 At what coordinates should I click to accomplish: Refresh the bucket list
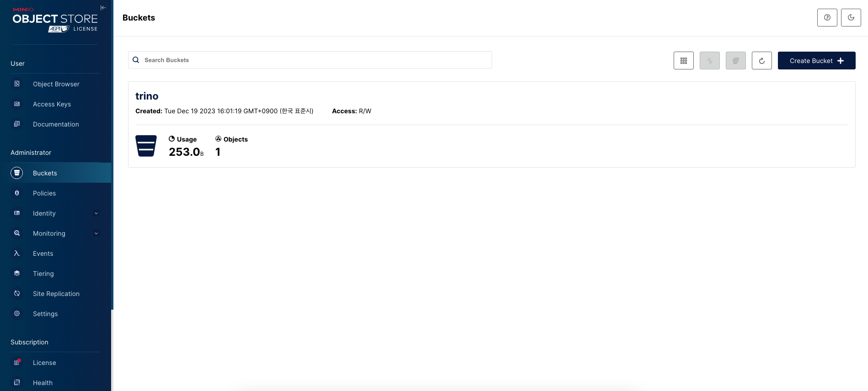tap(762, 60)
